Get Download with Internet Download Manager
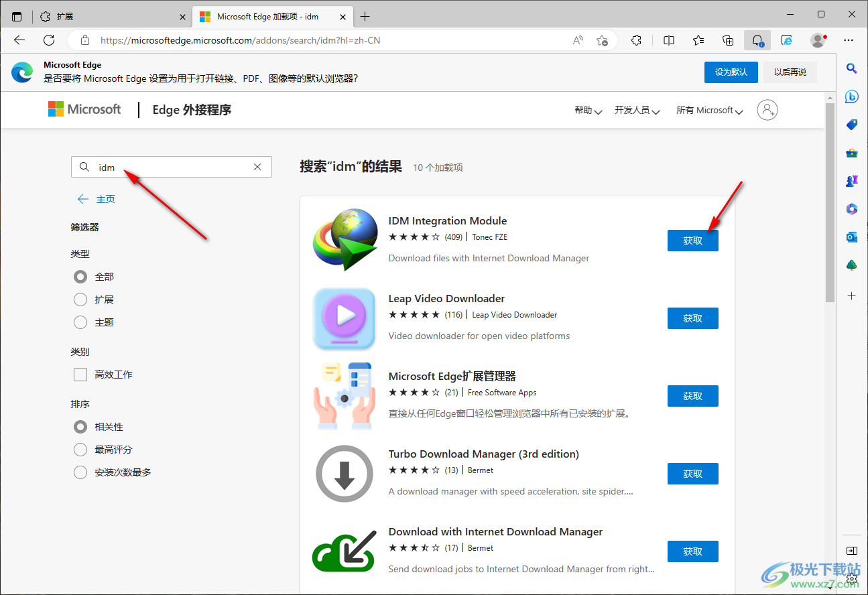The height and width of the screenshot is (595, 868). (693, 551)
